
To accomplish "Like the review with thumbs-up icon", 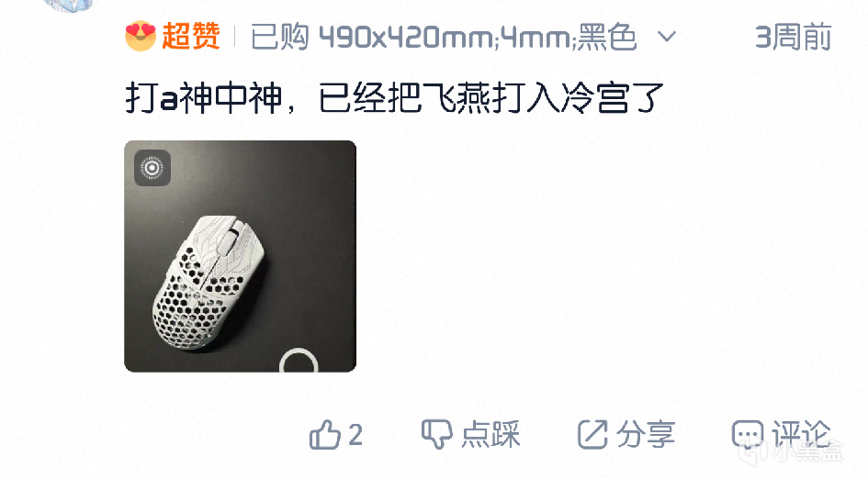I will 325,434.
